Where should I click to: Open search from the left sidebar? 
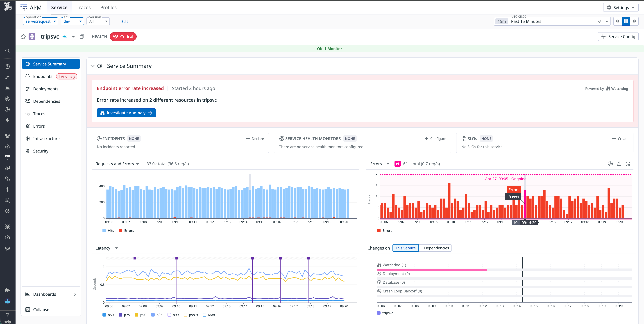(7, 51)
